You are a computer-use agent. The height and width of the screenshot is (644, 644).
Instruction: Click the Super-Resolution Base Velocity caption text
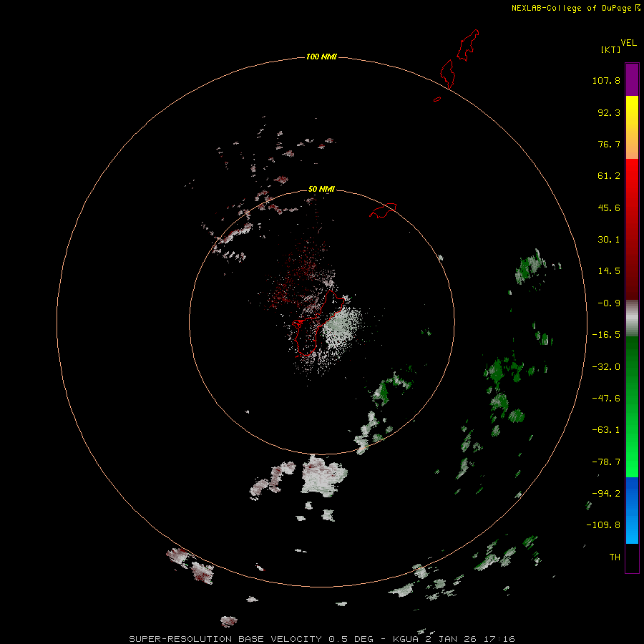point(322,639)
